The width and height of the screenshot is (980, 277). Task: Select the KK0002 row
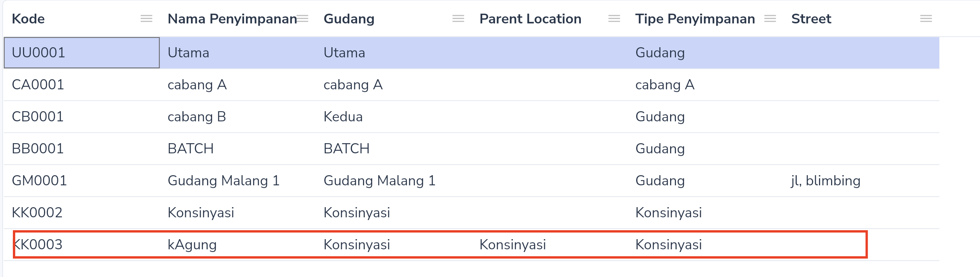[472, 213]
